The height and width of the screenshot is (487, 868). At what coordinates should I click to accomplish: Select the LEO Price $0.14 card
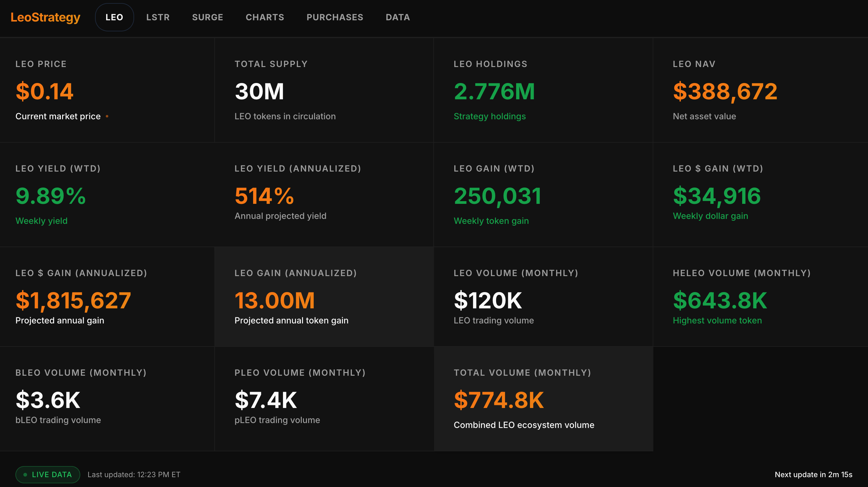[x=107, y=90]
